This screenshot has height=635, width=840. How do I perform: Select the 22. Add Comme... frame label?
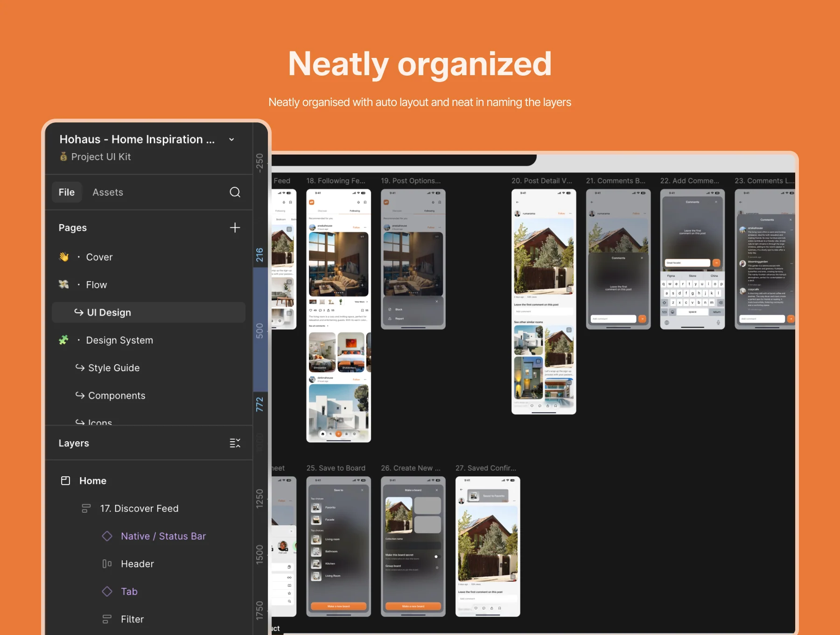coord(690,181)
